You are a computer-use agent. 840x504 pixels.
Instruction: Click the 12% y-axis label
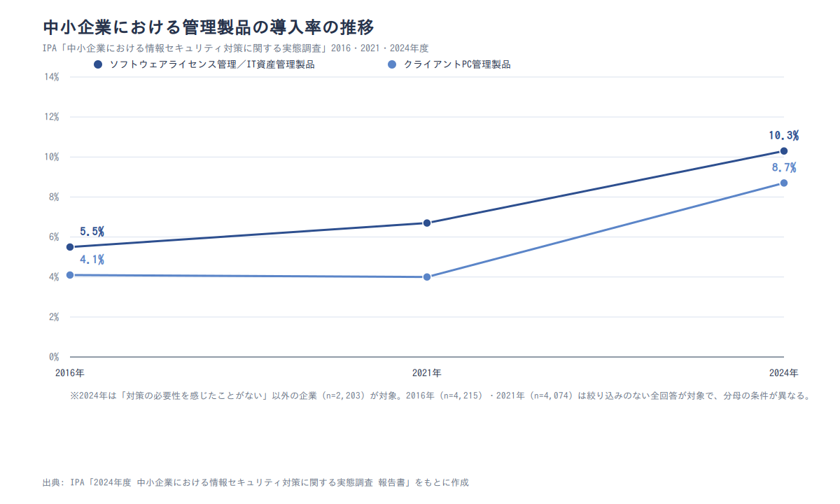pos(52,117)
